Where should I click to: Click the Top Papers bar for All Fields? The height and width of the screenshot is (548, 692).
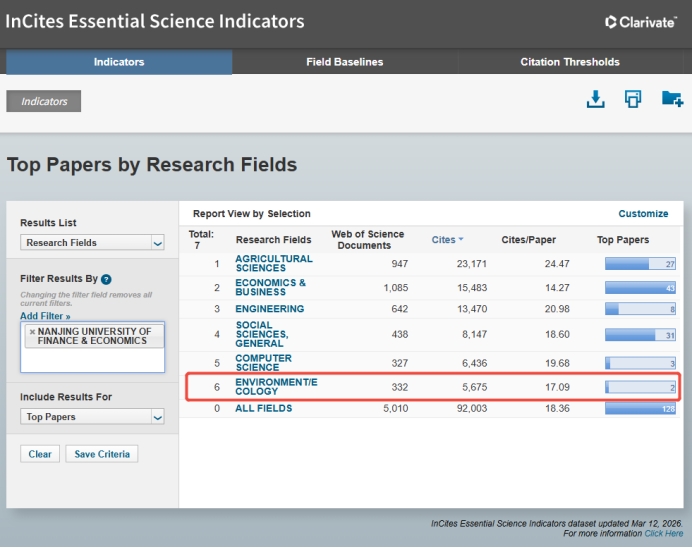pos(641,408)
